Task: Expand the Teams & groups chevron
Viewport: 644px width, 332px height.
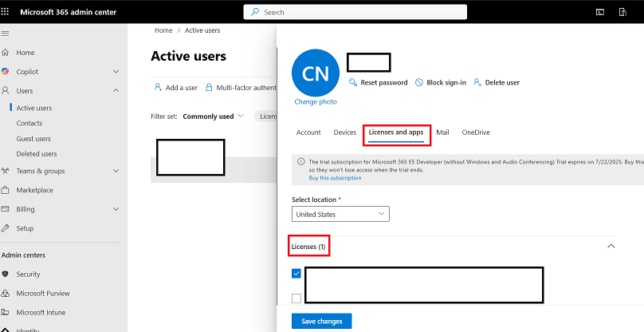Action: [116, 171]
